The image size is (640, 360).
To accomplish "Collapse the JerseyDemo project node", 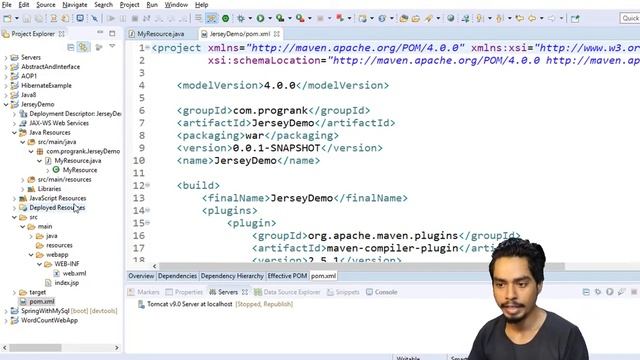I will pyautogui.click(x=6, y=104).
